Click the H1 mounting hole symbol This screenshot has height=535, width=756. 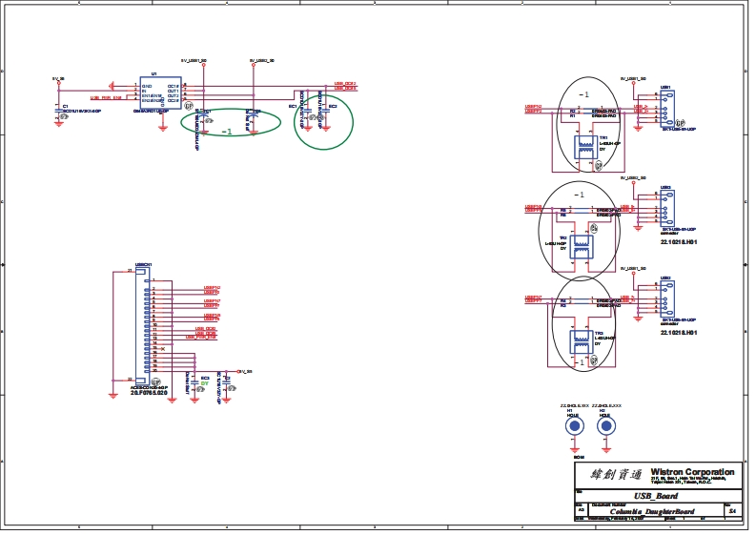tap(574, 426)
